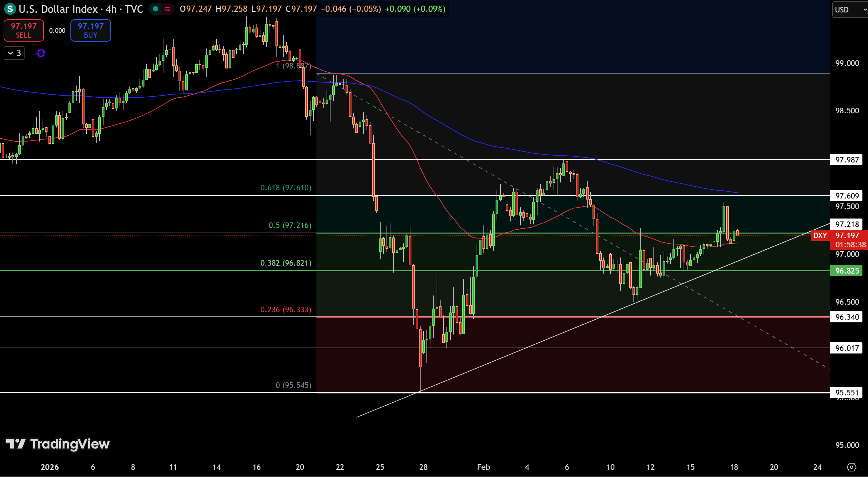Click 95.000 on the price scale
This screenshot has height=477, width=868.
[847, 445]
